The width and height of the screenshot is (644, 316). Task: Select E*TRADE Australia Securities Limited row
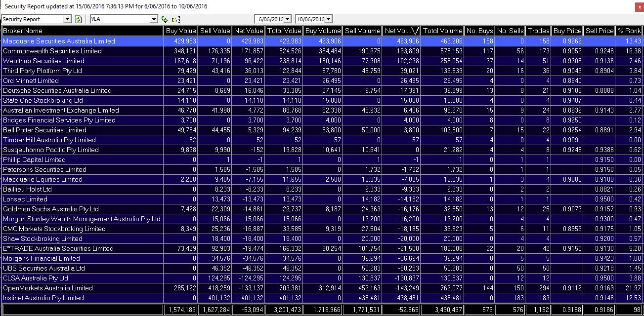point(322,248)
